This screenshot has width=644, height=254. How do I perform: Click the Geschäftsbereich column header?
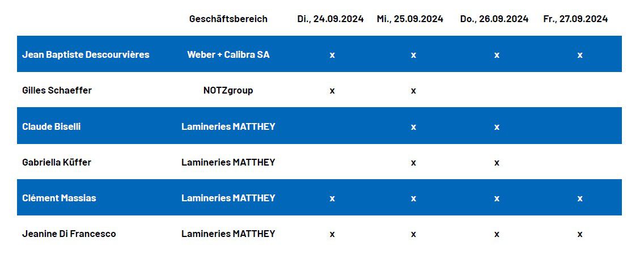pos(228,19)
